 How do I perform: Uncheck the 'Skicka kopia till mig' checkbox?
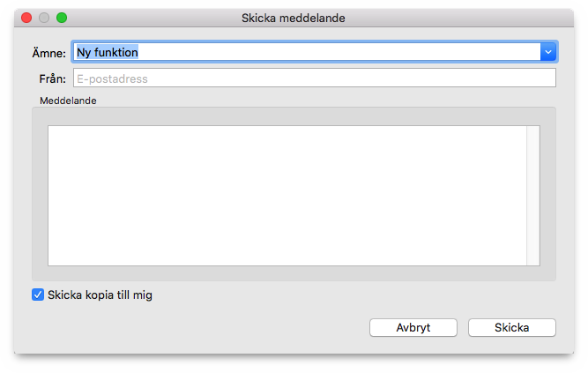click(x=38, y=295)
